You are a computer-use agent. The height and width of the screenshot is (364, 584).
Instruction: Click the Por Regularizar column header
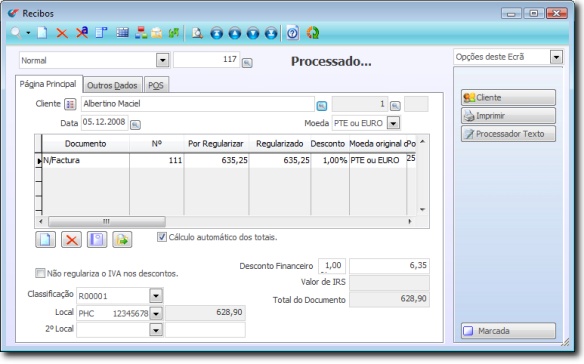tap(216, 144)
